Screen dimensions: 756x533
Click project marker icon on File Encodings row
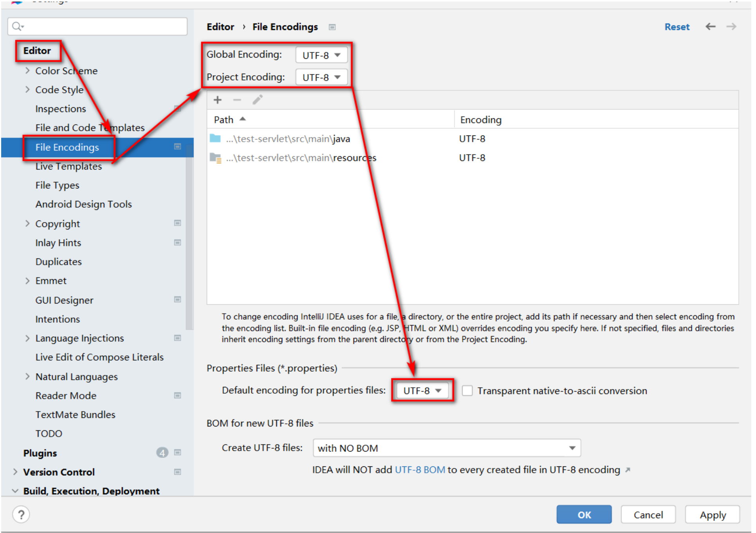[x=178, y=147]
